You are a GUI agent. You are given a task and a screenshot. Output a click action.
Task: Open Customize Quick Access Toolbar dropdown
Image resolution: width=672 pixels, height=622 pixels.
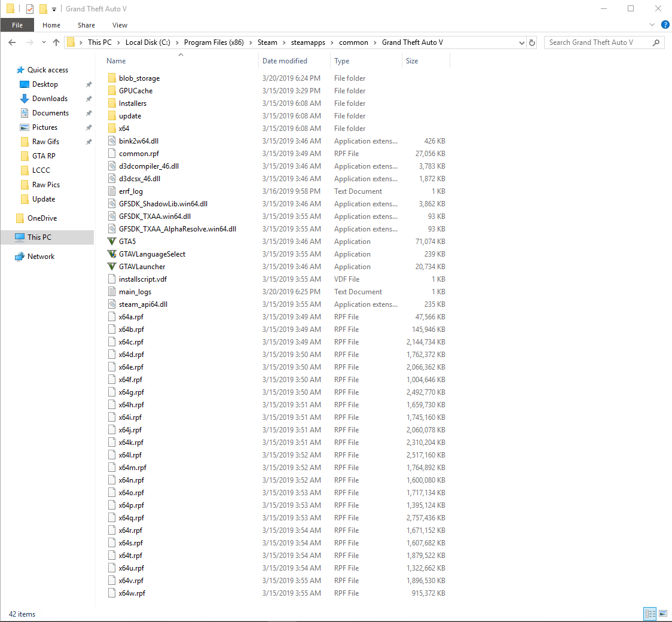54,9
